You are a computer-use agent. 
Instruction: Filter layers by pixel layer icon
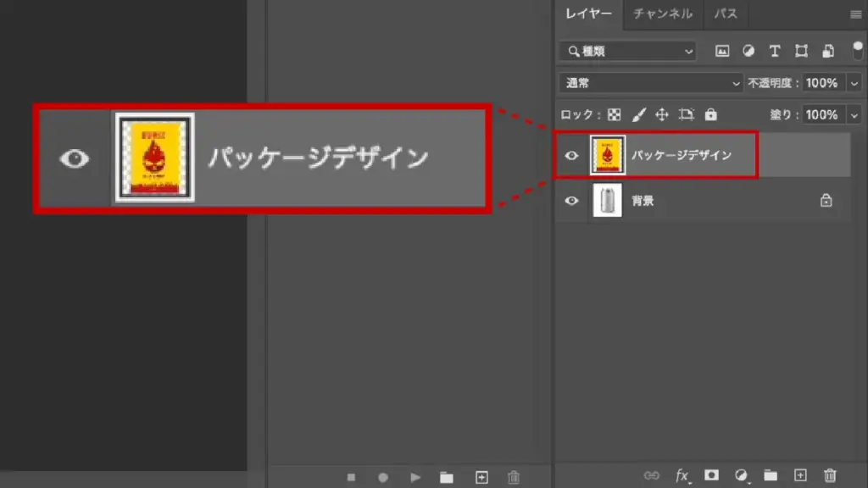pyautogui.click(x=722, y=51)
